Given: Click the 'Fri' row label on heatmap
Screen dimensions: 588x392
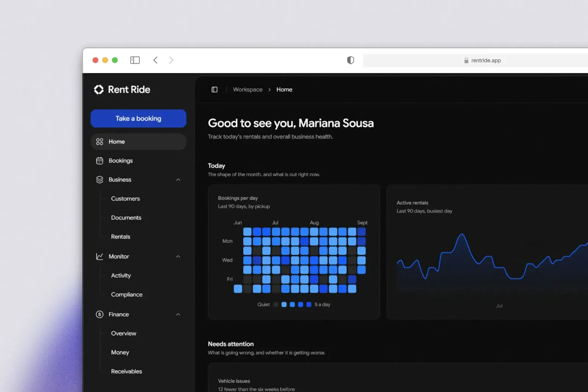Looking at the screenshot, I should click(230, 279).
